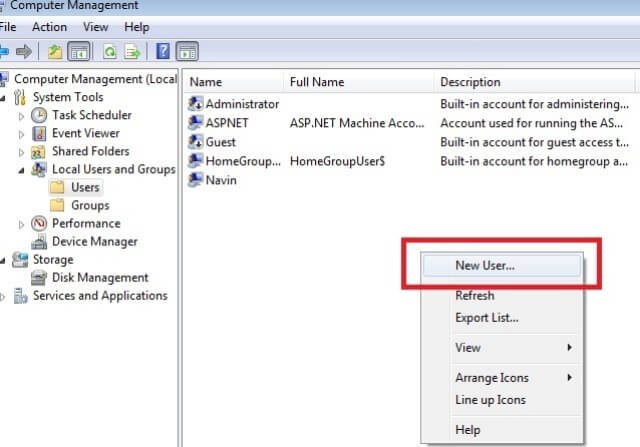Collapse the Local Users and Groups node
The image size is (640, 447).
[x=21, y=170]
